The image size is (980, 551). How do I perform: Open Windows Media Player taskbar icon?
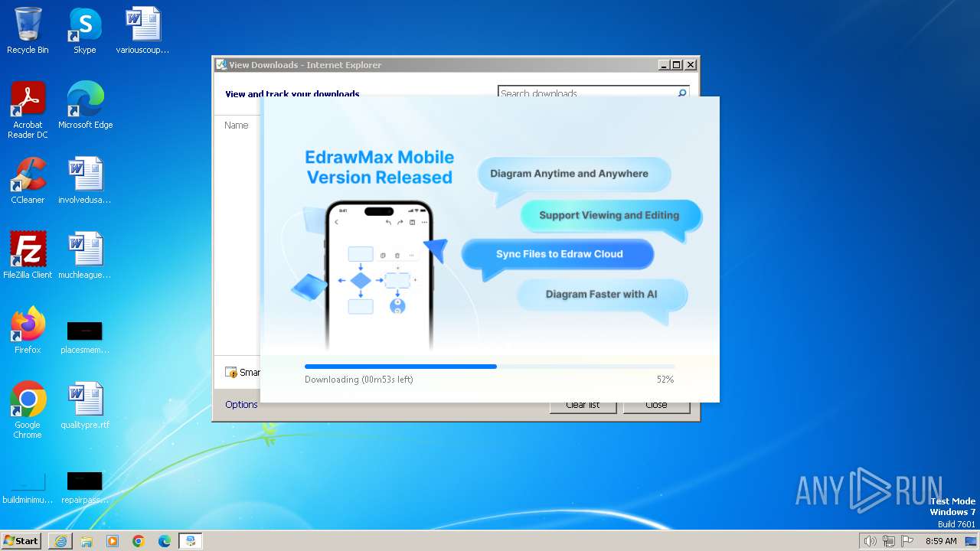click(x=113, y=541)
